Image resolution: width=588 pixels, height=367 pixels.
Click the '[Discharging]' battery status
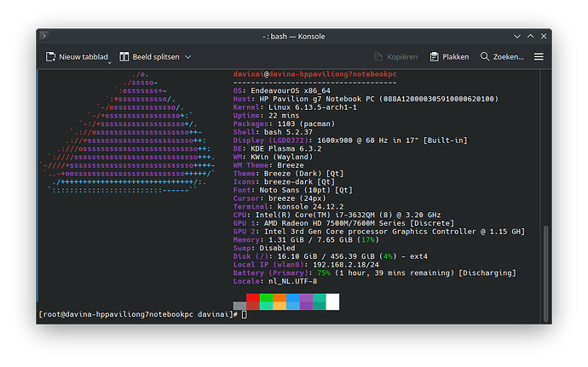click(x=487, y=272)
